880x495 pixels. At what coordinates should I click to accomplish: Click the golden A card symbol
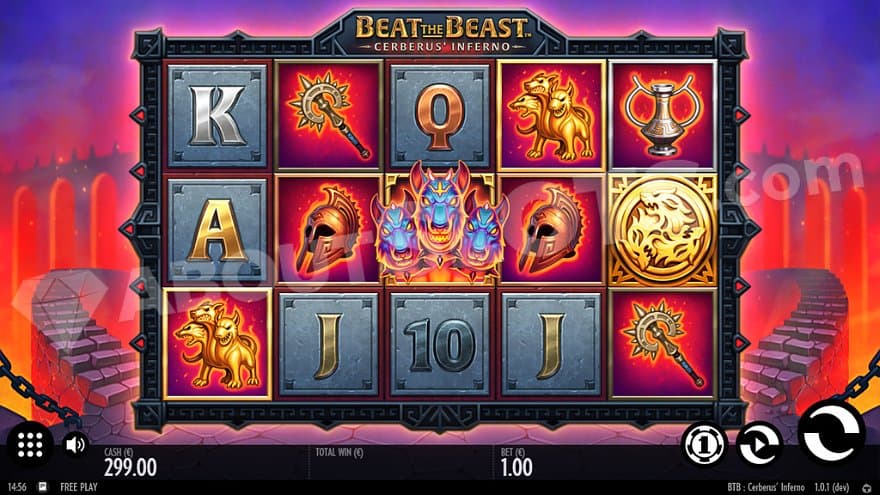(x=217, y=229)
